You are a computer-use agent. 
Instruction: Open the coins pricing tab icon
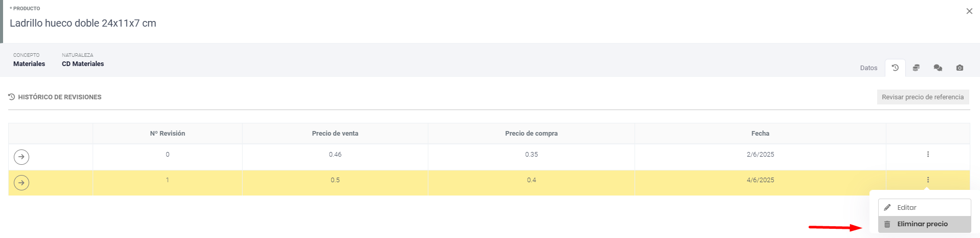coord(916,68)
